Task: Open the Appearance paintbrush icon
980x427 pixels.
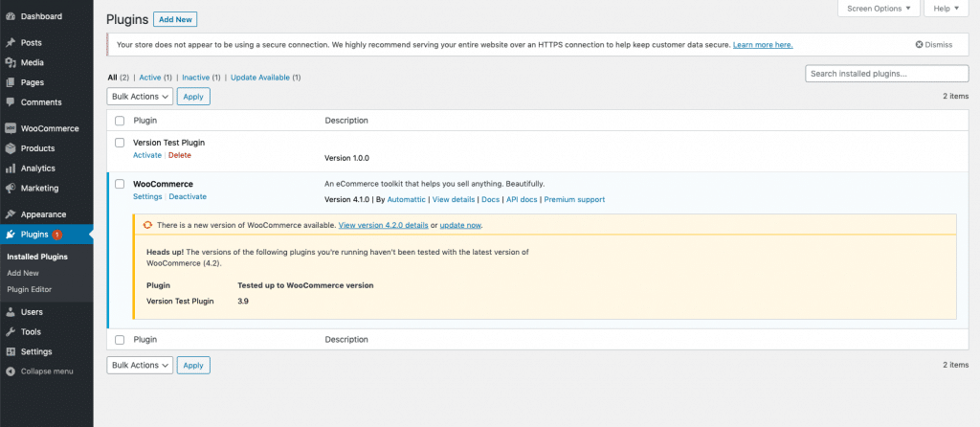Action: tap(10, 214)
